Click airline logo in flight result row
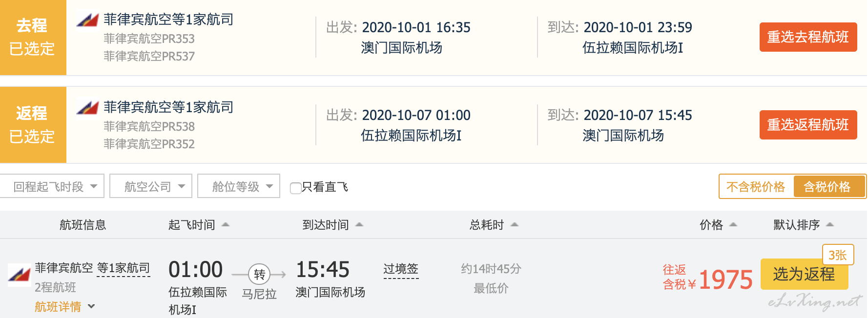 19,274
